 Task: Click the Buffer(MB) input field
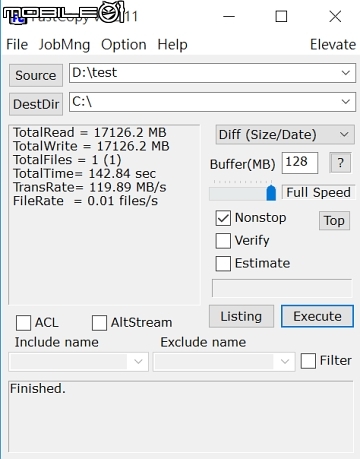300,163
